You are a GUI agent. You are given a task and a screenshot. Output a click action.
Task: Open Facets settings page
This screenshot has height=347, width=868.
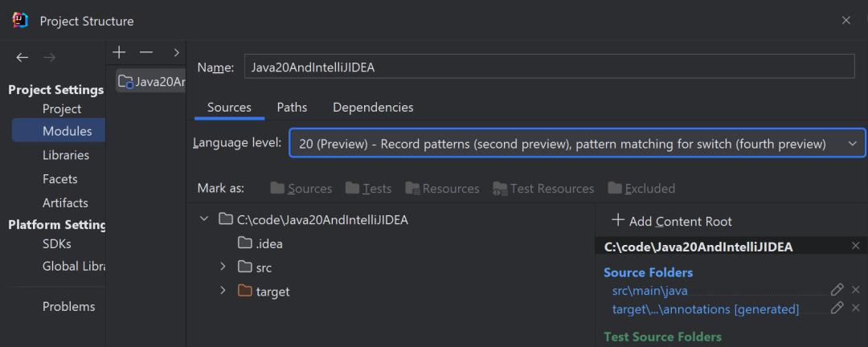(x=59, y=179)
